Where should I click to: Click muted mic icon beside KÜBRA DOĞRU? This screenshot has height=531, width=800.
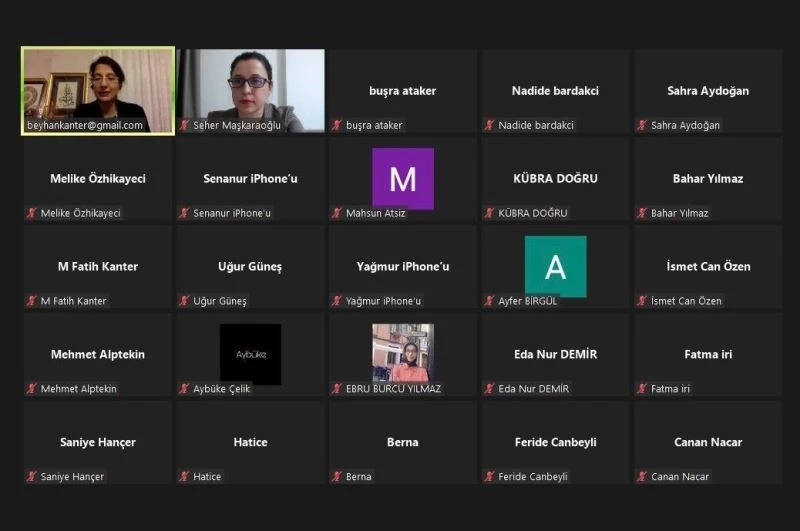(489, 213)
